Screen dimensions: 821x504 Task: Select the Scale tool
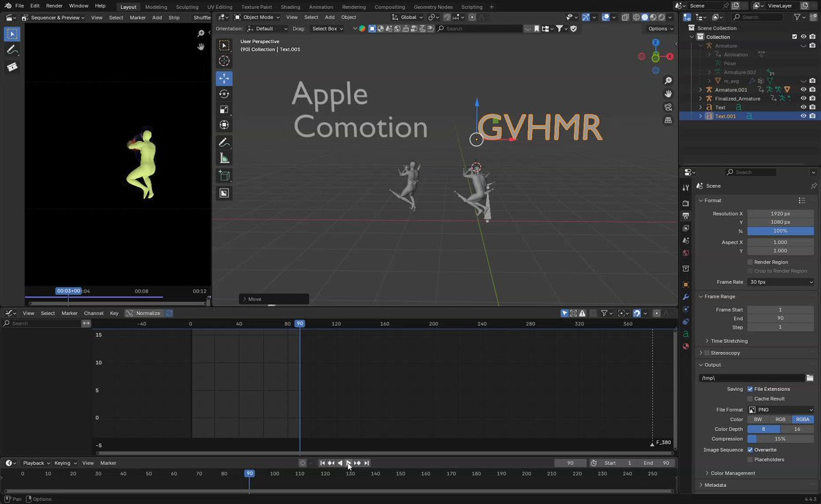(224, 110)
